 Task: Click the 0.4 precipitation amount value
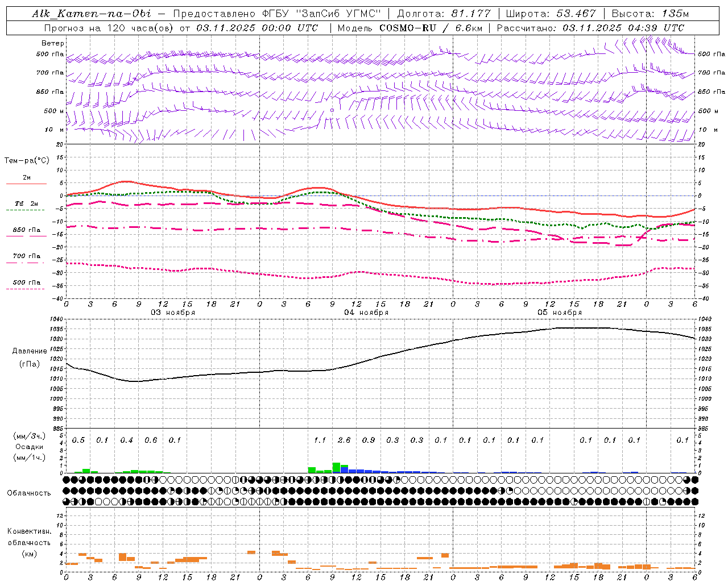point(127,440)
